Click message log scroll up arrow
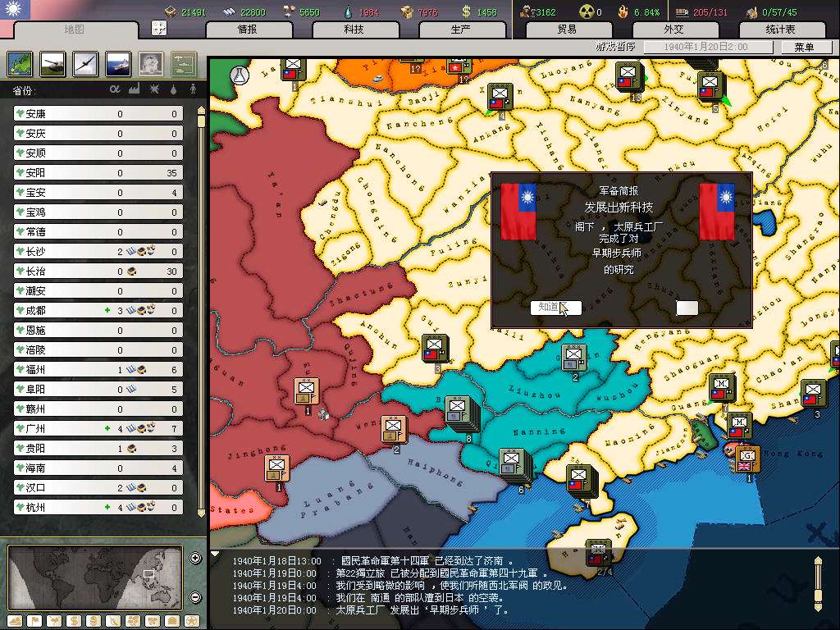The width and height of the screenshot is (840, 630). 818,560
